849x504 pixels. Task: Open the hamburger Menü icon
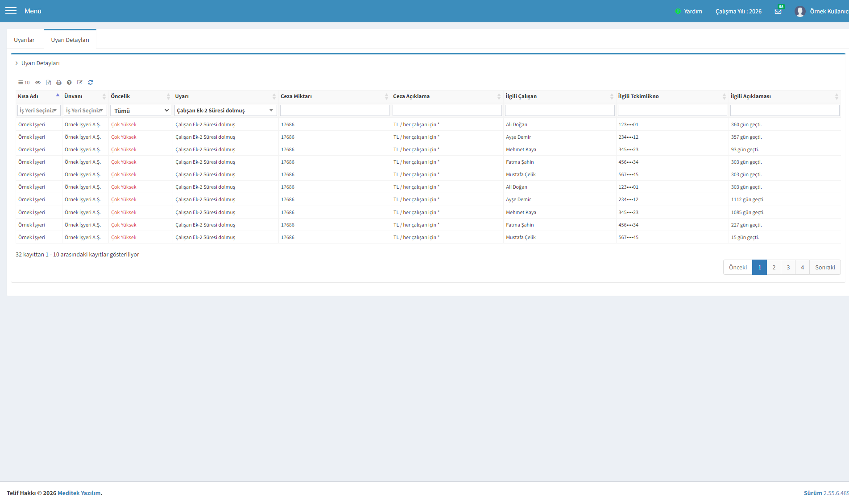pyautogui.click(x=11, y=11)
